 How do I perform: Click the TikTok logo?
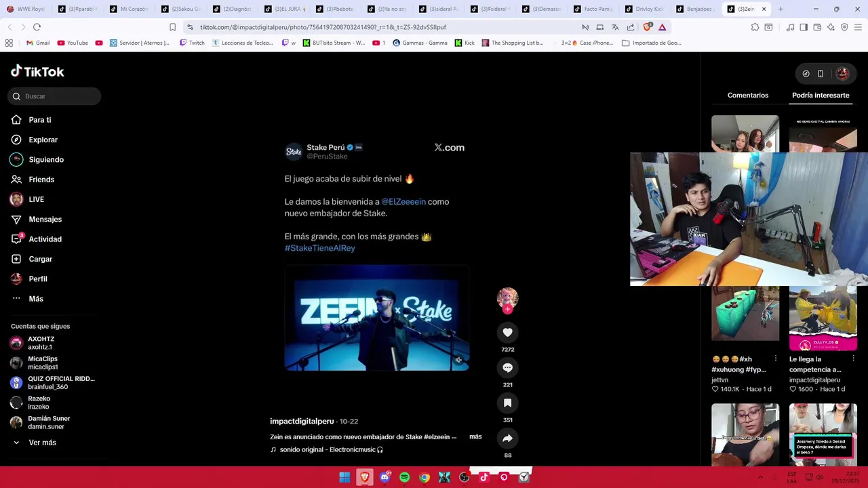coord(37,71)
